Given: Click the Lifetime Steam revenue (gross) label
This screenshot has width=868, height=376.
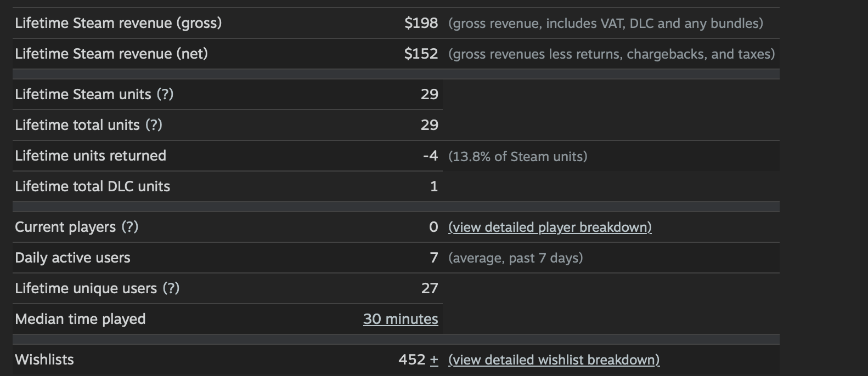Looking at the screenshot, I should point(119,23).
